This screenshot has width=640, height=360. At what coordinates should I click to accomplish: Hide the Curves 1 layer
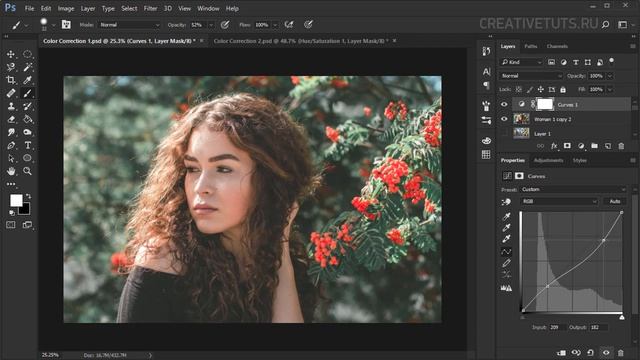504,104
